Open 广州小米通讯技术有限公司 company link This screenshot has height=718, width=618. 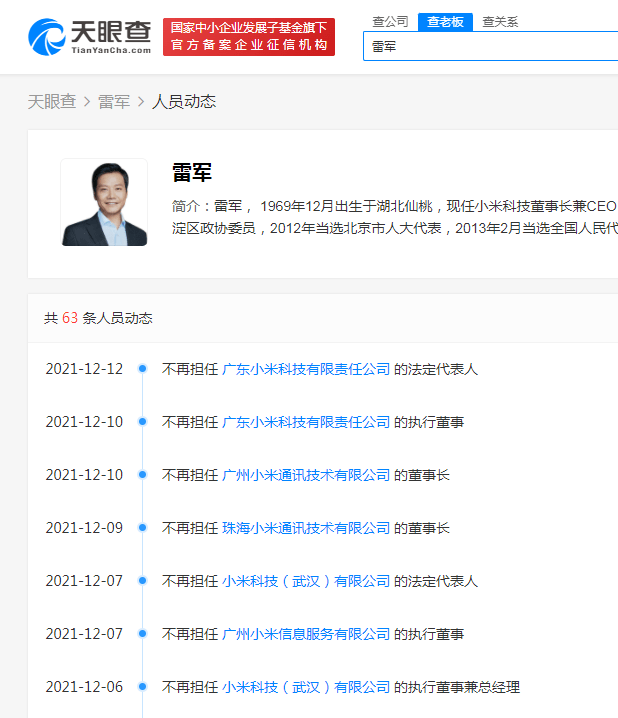click(306, 475)
